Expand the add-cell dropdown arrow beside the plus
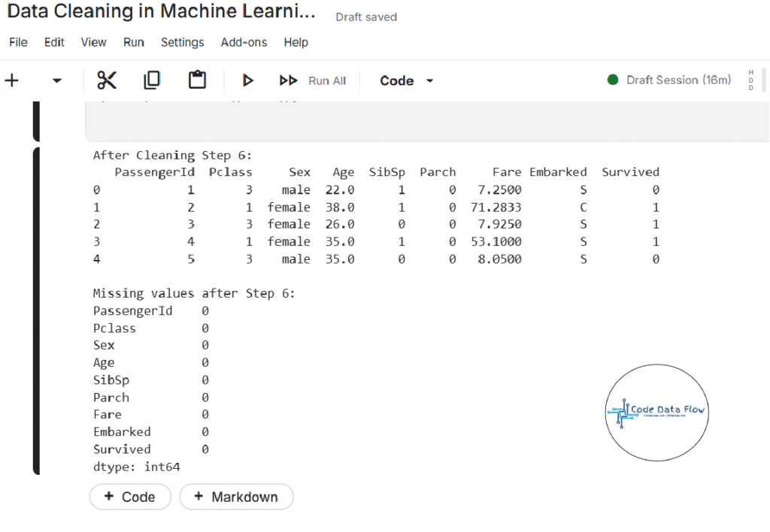 click(x=57, y=80)
